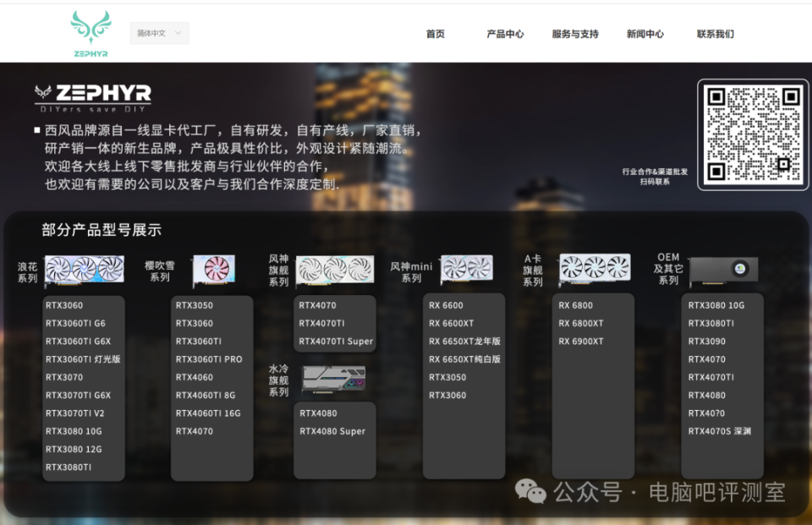Screen dimensions: 812x525
Task: Open the 产品中心 menu item
Action: [505, 34]
